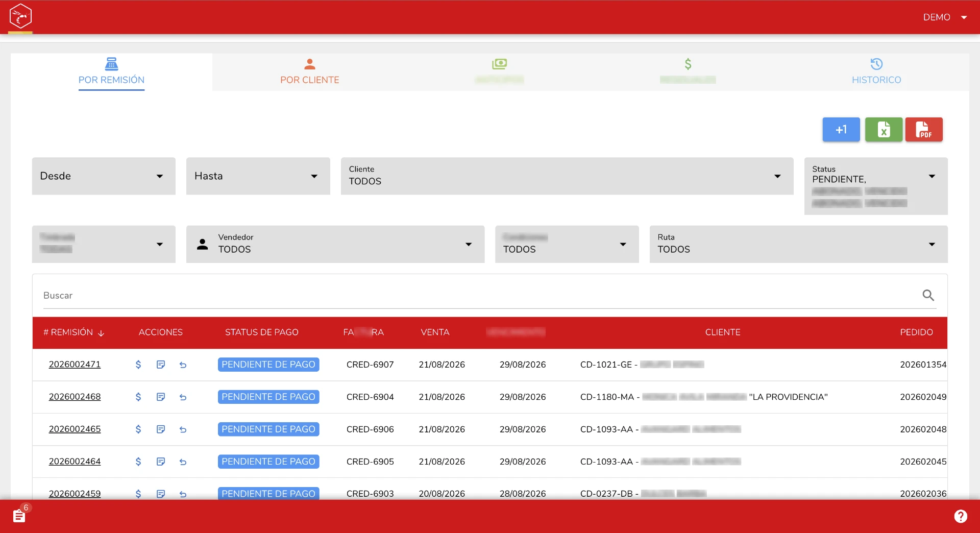The height and width of the screenshot is (533, 980).
Task: Open the DEMO user menu
Action: [x=945, y=17]
